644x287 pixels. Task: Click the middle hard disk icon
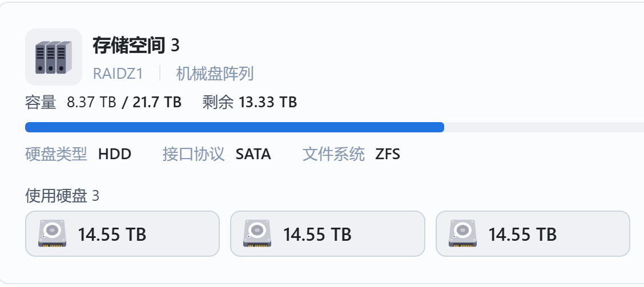[x=257, y=234]
